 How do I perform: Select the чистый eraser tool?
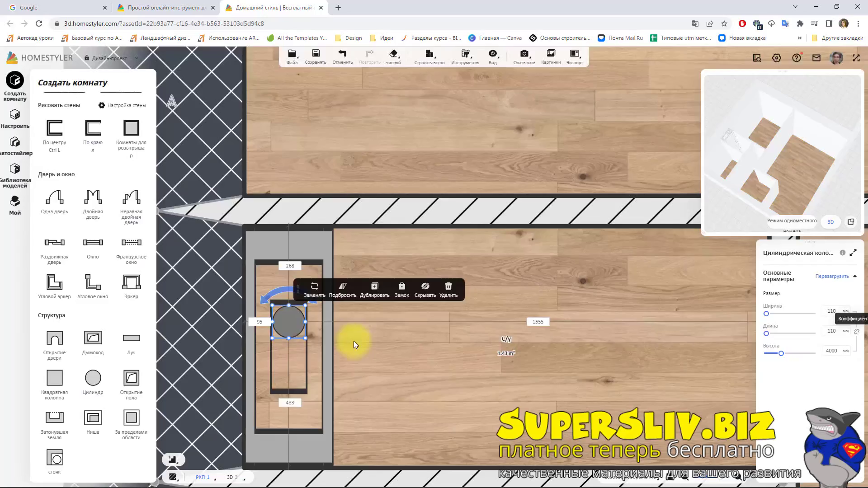click(x=393, y=57)
